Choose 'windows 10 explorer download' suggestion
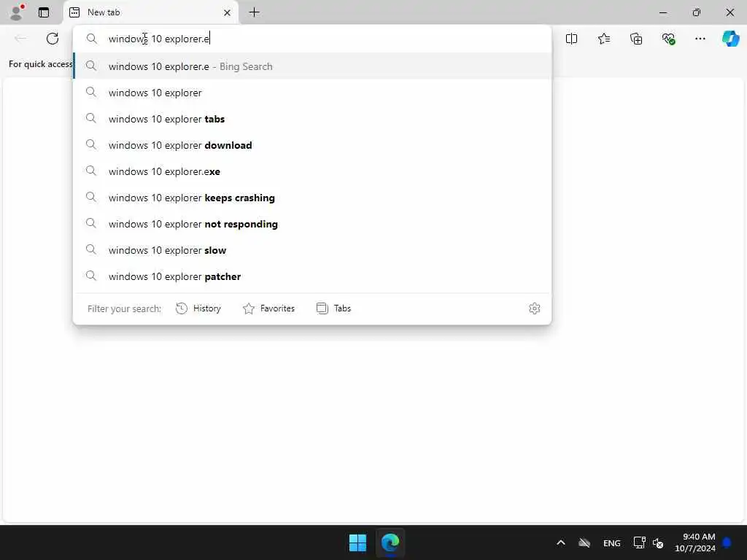This screenshot has width=747, height=560. click(x=312, y=145)
